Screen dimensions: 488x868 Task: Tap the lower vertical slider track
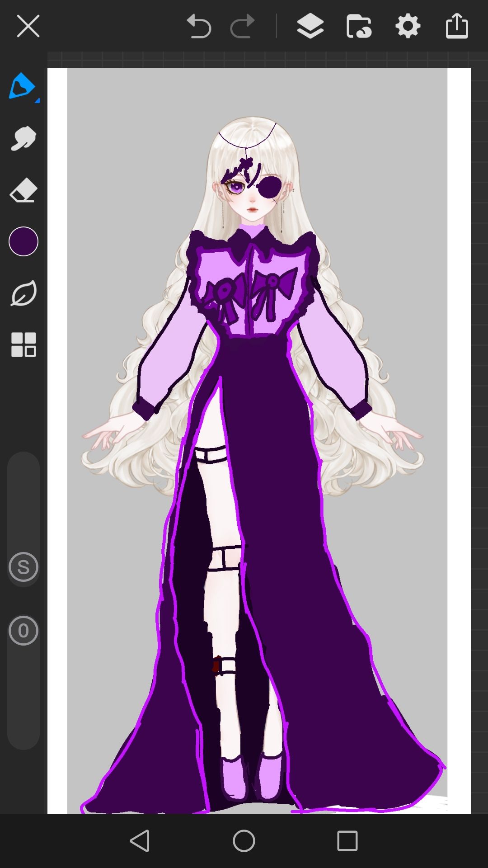[23, 696]
